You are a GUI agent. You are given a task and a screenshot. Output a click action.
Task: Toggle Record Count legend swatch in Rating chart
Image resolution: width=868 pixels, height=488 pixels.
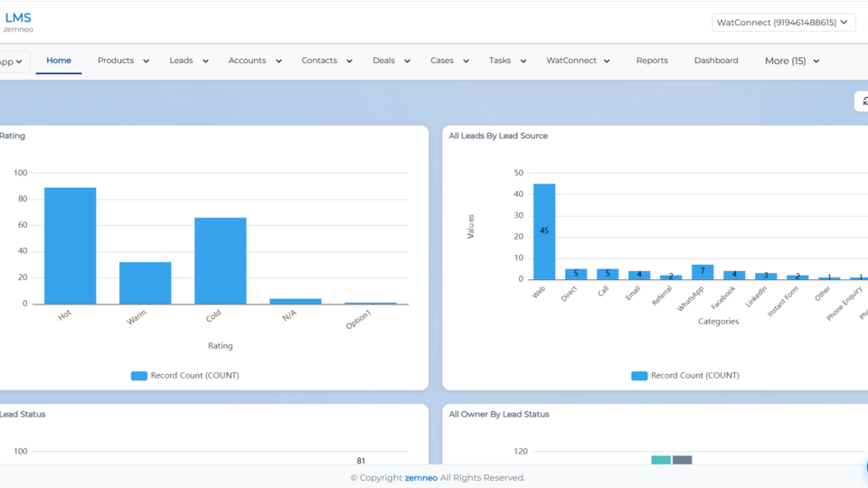click(139, 376)
